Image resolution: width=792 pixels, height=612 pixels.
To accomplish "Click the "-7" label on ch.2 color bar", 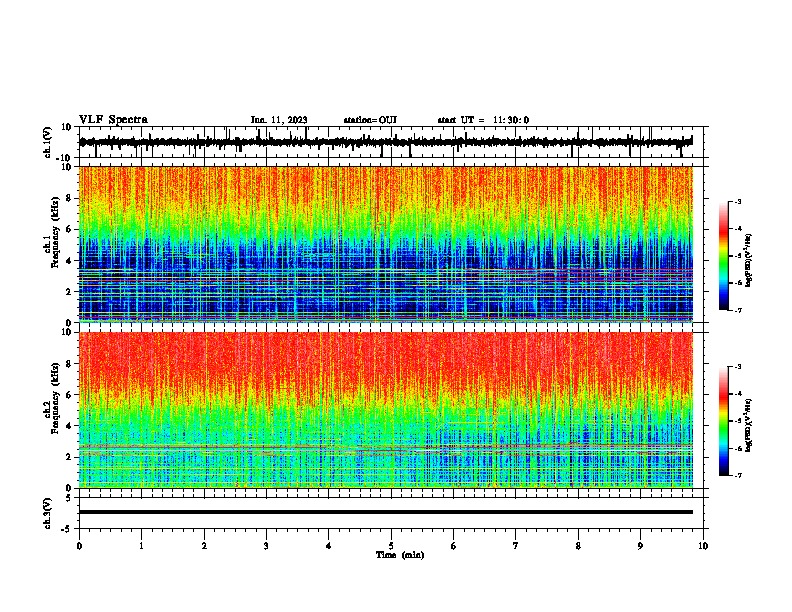I will pyautogui.click(x=737, y=476).
